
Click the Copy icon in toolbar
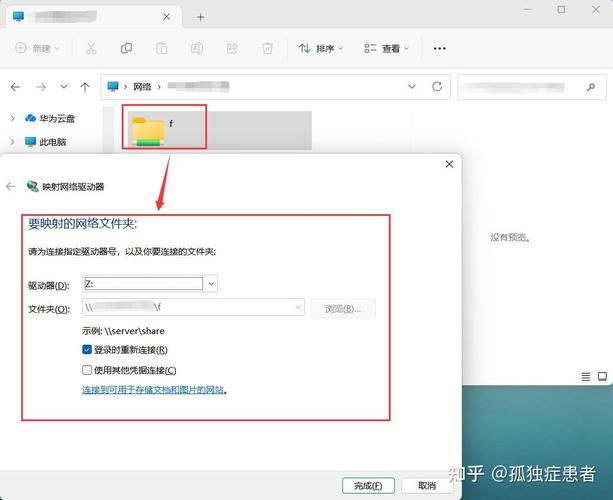pyautogui.click(x=126, y=48)
